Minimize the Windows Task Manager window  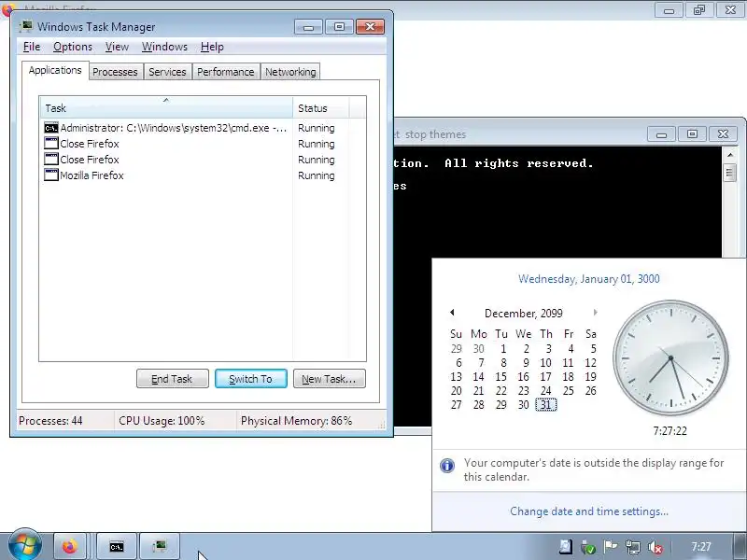tap(308, 27)
